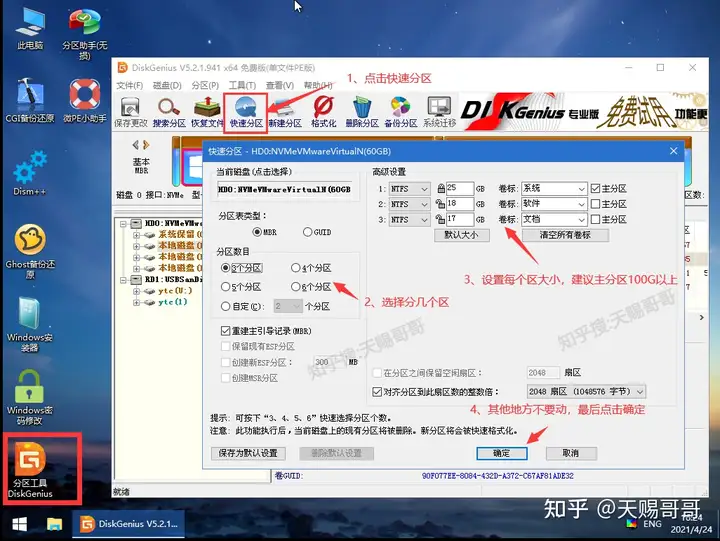Click the Recover Files (恢复文件) icon

pos(207,112)
